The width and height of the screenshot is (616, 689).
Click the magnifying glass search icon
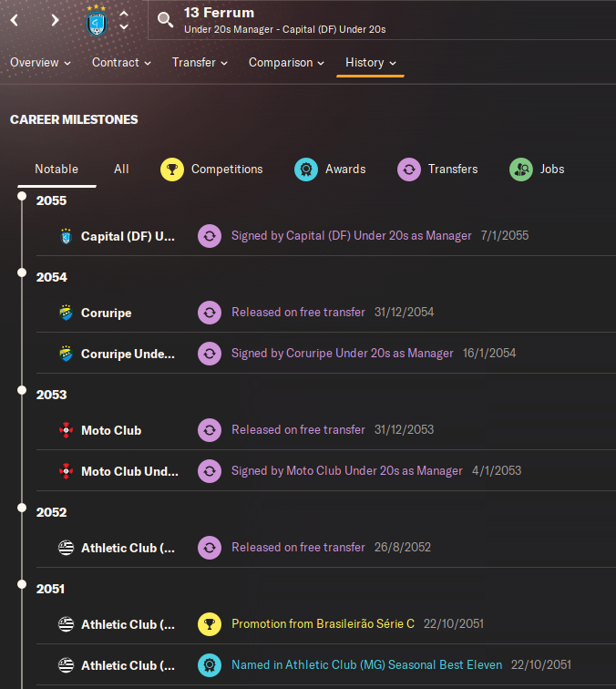(x=165, y=20)
